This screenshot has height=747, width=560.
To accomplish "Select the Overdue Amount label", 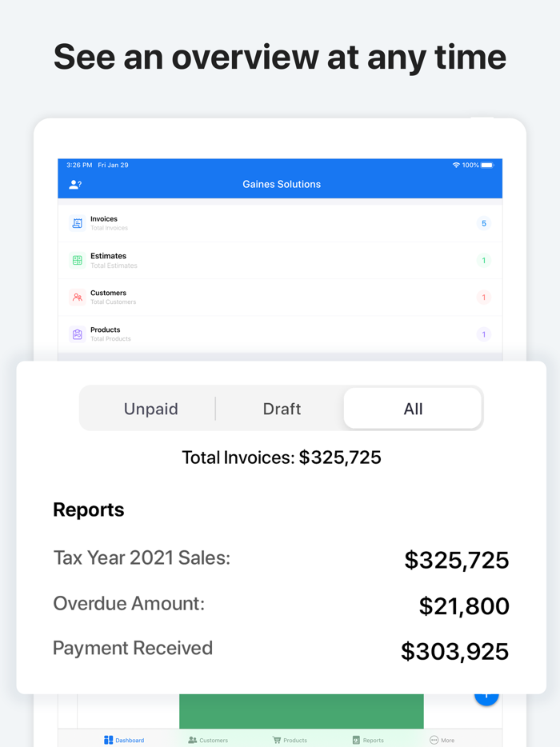I will [x=129, y=604].
